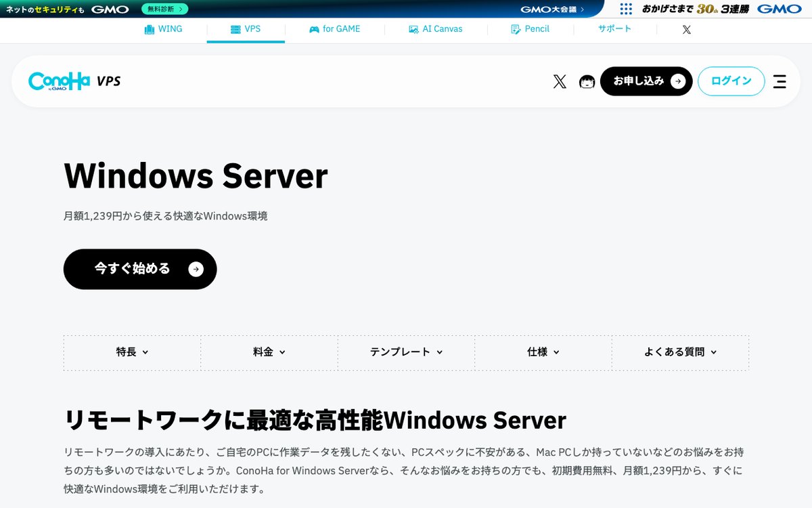The width and height of the screenshot is (812, 508).
Task: Expand the 料金 section dropdown
Action: tap(269, 352)
